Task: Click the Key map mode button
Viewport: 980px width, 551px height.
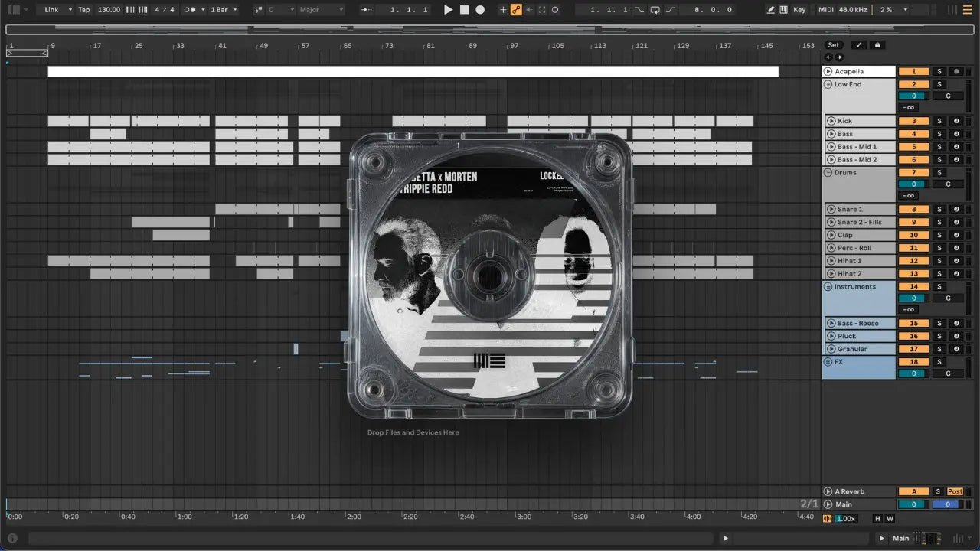Action: (x=800, y=10)
